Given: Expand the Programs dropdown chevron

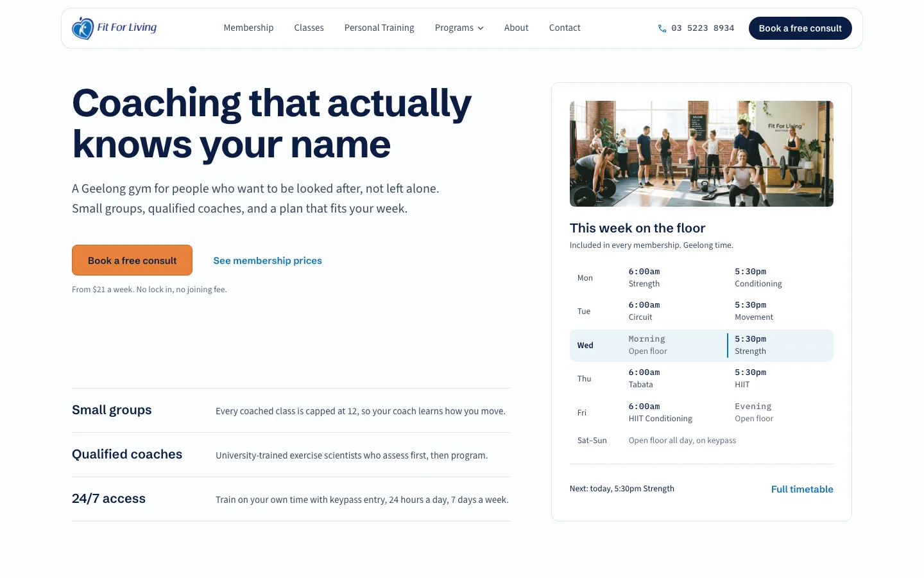Looking at the screenshot, I should (x=481, y=28).
